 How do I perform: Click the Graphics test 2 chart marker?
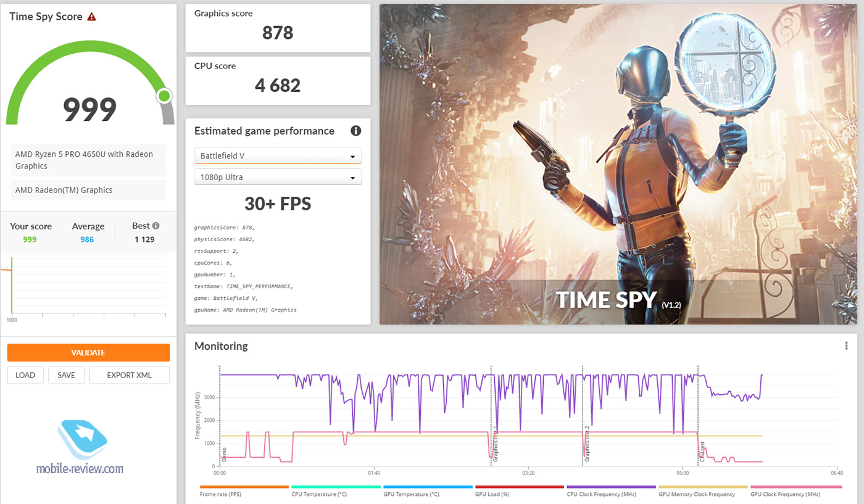588,444
